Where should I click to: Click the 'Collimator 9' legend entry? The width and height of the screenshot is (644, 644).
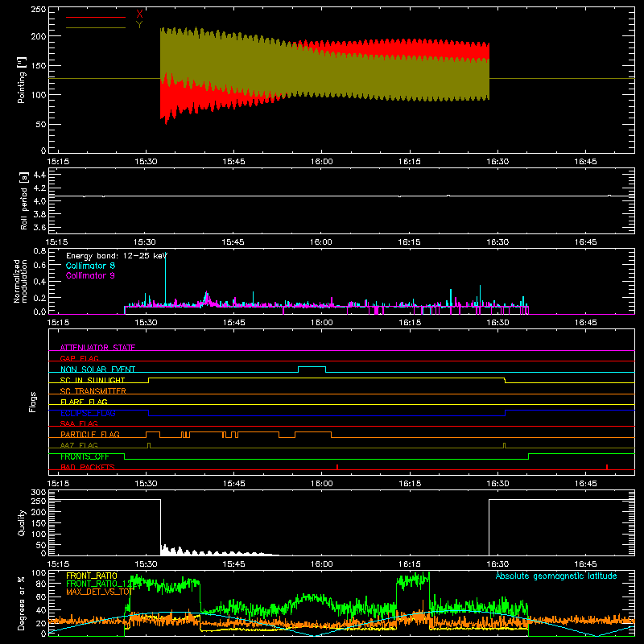point(90,275)
